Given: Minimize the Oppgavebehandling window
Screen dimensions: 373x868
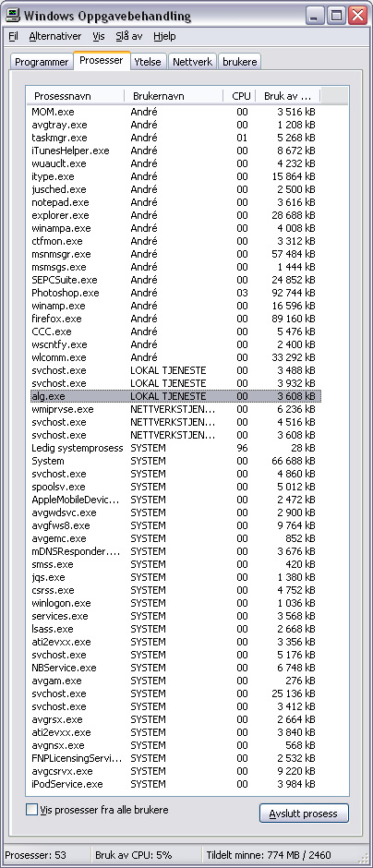Looking at the screenshot, I should (x=316, y=16).
